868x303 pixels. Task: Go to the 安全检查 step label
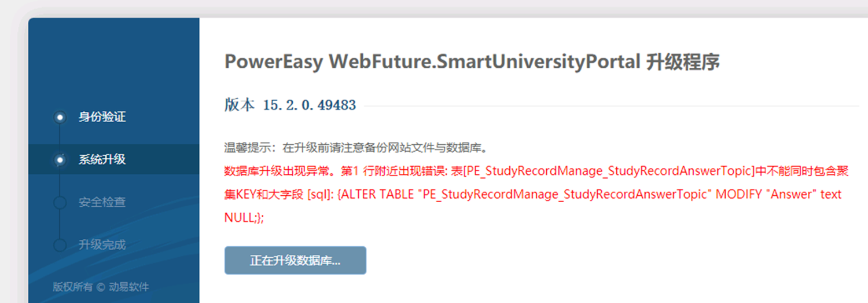[102, 202]
